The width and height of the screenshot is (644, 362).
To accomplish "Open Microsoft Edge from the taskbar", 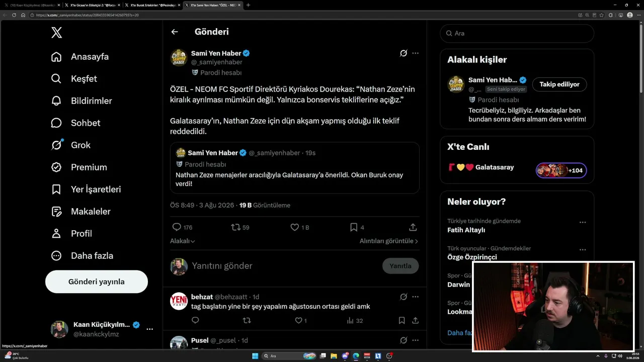I will 356,356.
